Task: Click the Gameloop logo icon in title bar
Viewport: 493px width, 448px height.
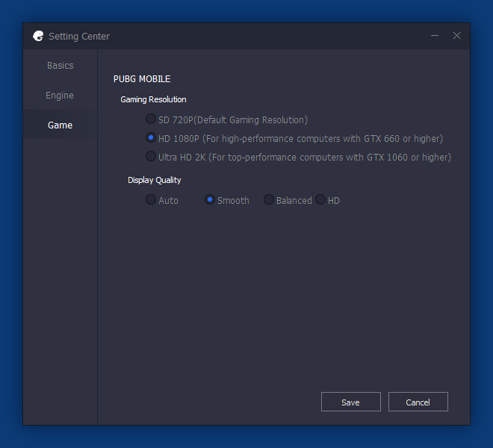Action: [38, 36]
